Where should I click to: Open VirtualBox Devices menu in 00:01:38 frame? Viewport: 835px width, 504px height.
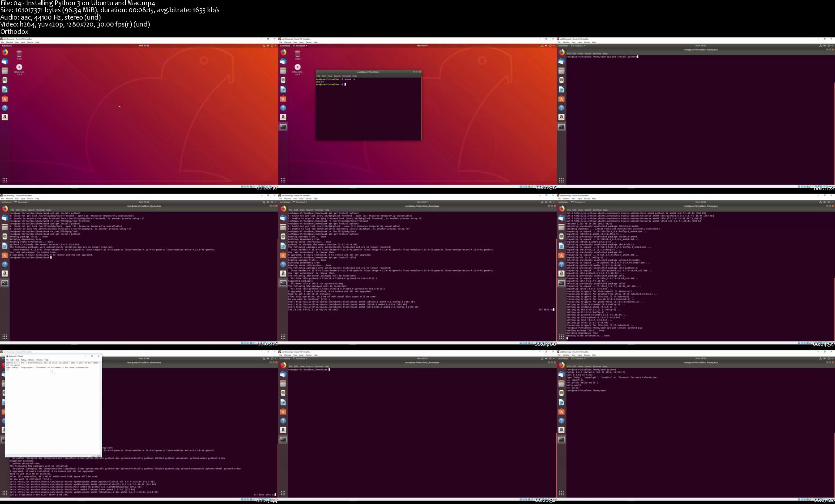[x=309, y=42]
